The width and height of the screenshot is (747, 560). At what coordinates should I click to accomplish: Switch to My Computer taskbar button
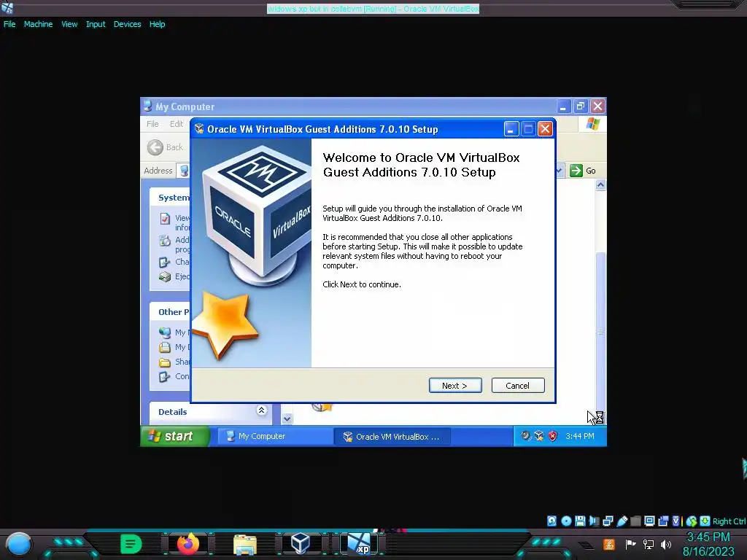click(275, 436)
